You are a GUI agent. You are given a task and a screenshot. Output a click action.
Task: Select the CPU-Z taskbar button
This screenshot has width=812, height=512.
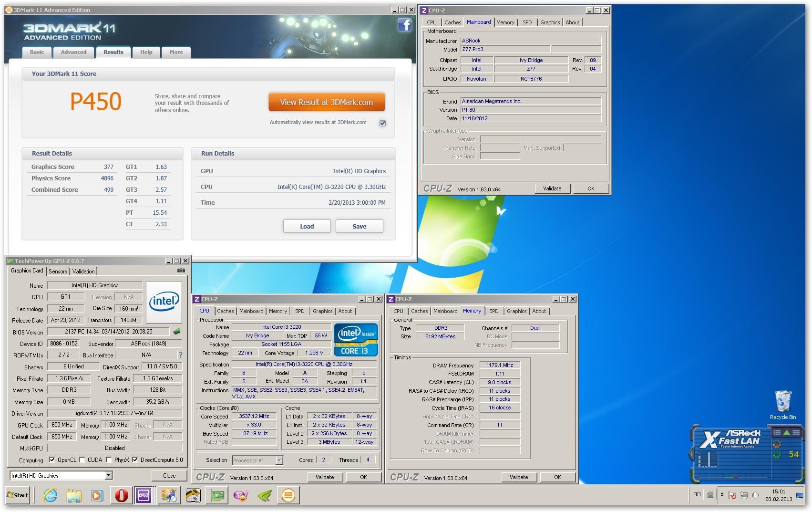click(x=144, y=495)
